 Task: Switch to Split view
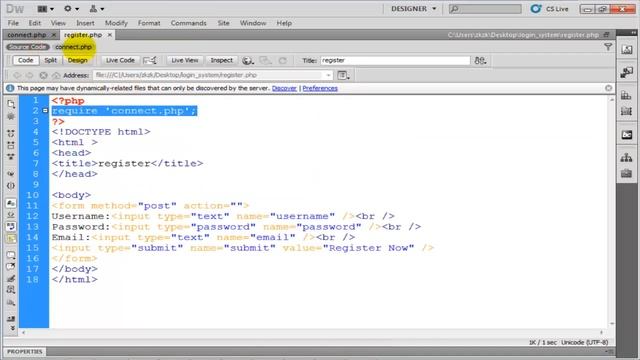pos(51,60)
